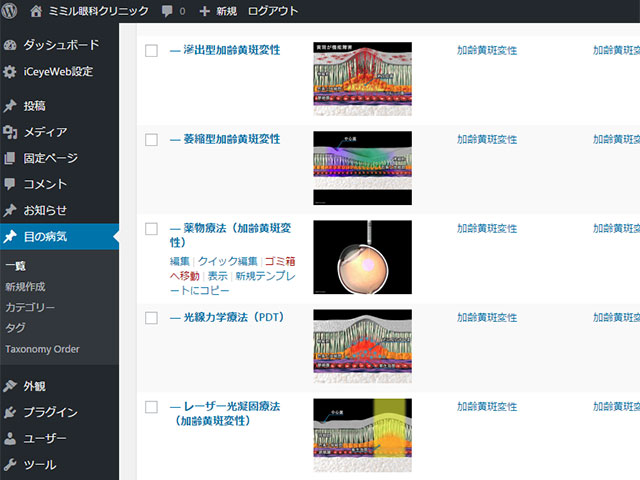This screenshot has width=640, height=480.
Task: Click 編集 under 薬物療法 row
Action: coord(180,261)
